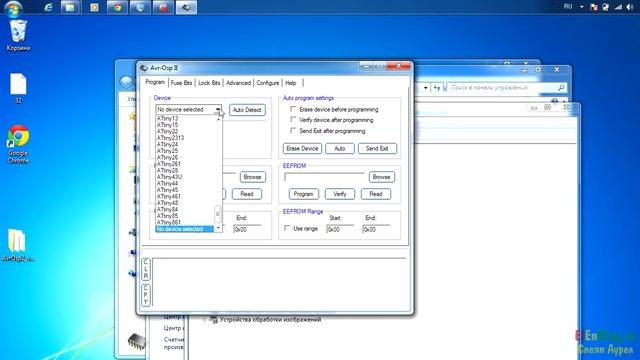Click the CPY copy log button
The width and height of the screenshot is (640, 360).
coord(146,295)
